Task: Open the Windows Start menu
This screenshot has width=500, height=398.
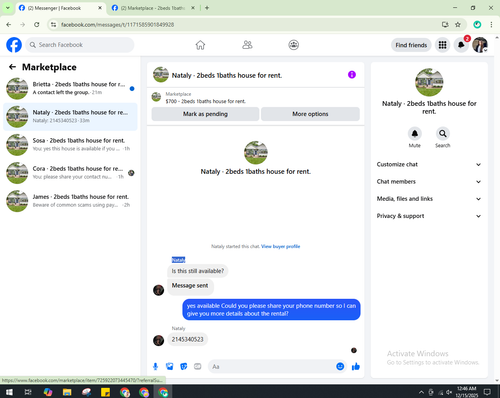Action: click(9, 392)
